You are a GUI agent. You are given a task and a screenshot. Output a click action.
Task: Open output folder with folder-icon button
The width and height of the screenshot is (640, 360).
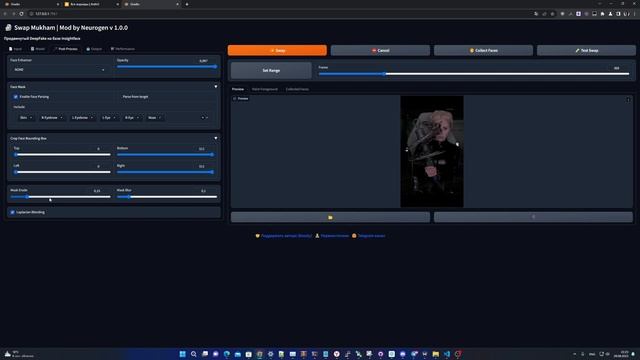coord(330,217)
